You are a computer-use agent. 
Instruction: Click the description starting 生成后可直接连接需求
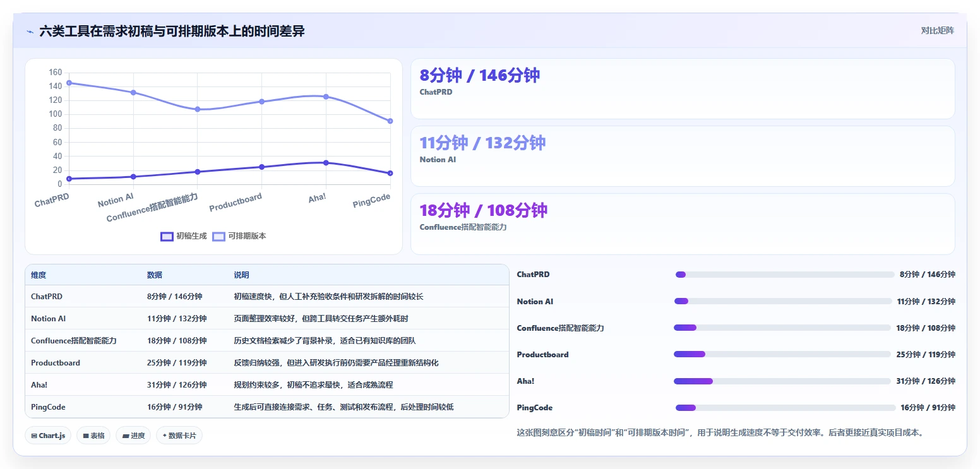(x=344, y=407)
